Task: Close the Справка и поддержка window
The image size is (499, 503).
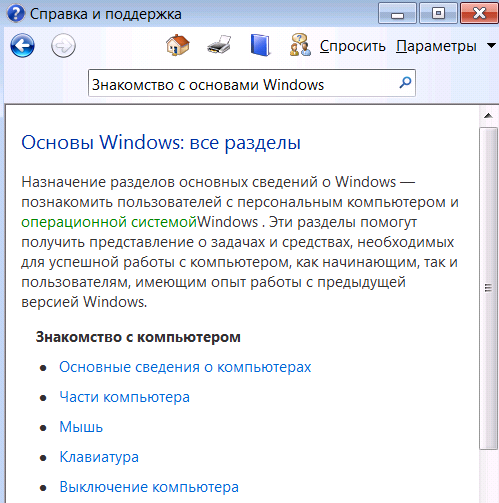Action: click(x=479, y=13)
